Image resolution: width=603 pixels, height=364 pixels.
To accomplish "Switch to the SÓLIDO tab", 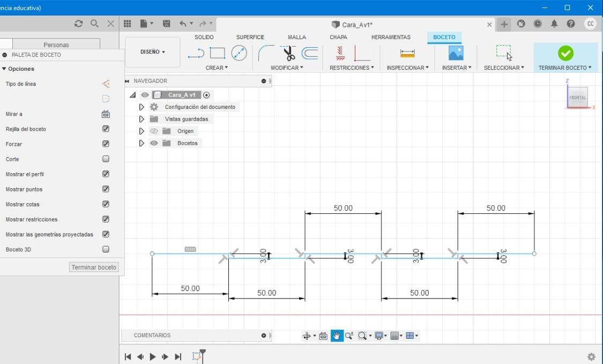I will click(x=204, y=38).
